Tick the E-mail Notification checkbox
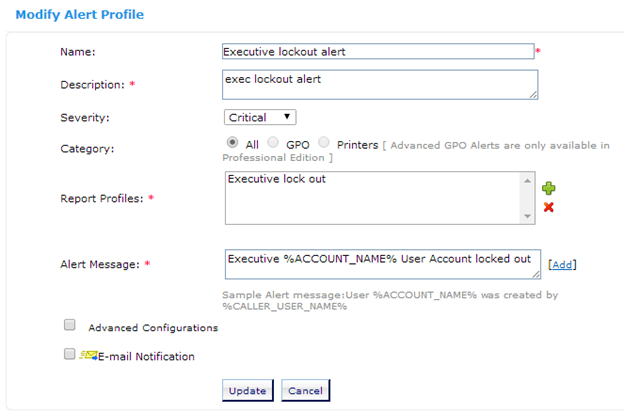 point(70,354)
